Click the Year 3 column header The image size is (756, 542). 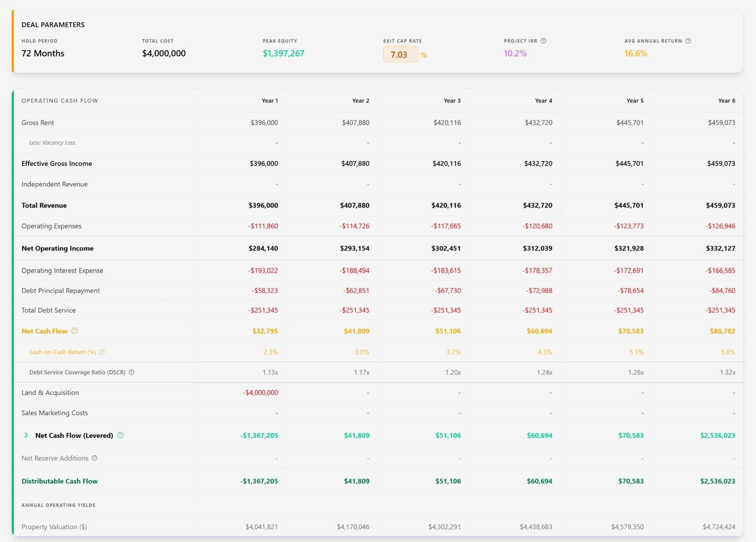point(452,101)
